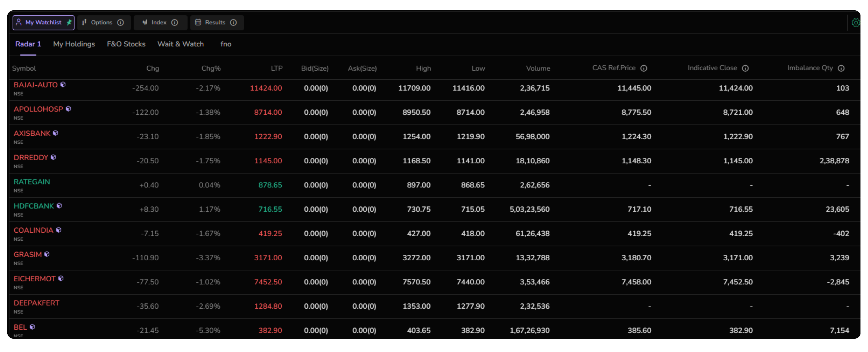Click the Bid(Size) column header
This screenshot has width=868, height=352.
click(x=315, y=68)
